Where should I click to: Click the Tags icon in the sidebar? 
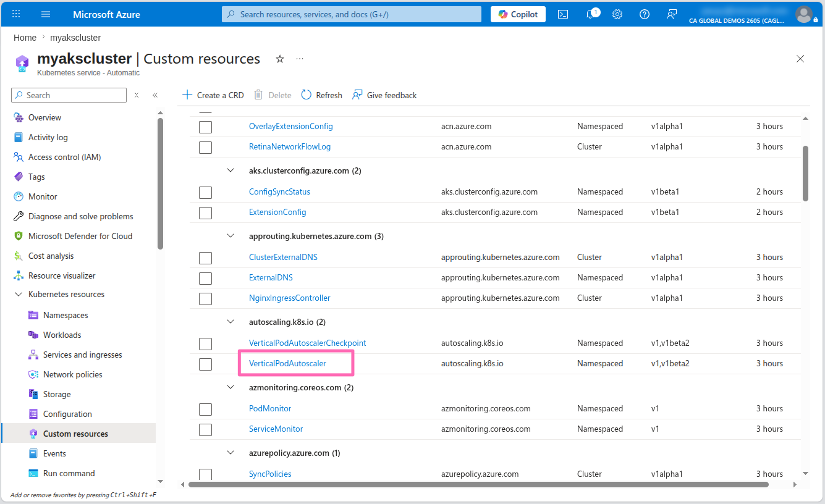[18, 177]
